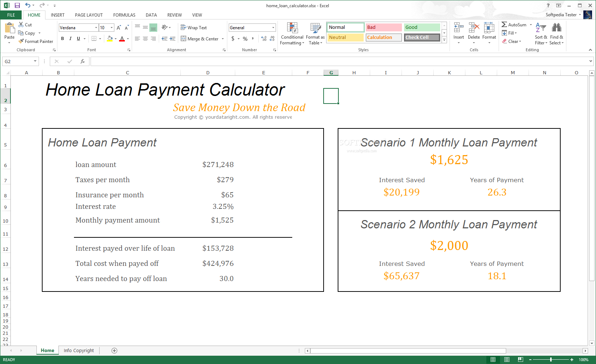
Task: Toggle Italic formatting
Action: [x=70, y=39]
